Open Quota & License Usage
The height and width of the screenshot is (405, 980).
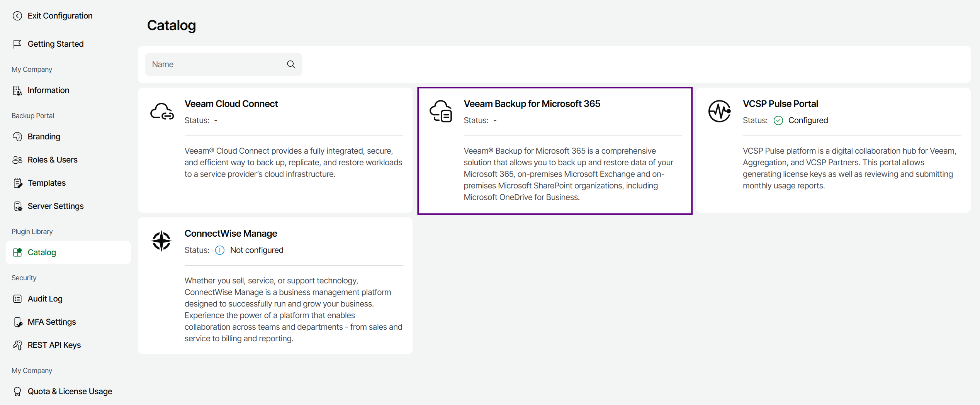point(70,391)
